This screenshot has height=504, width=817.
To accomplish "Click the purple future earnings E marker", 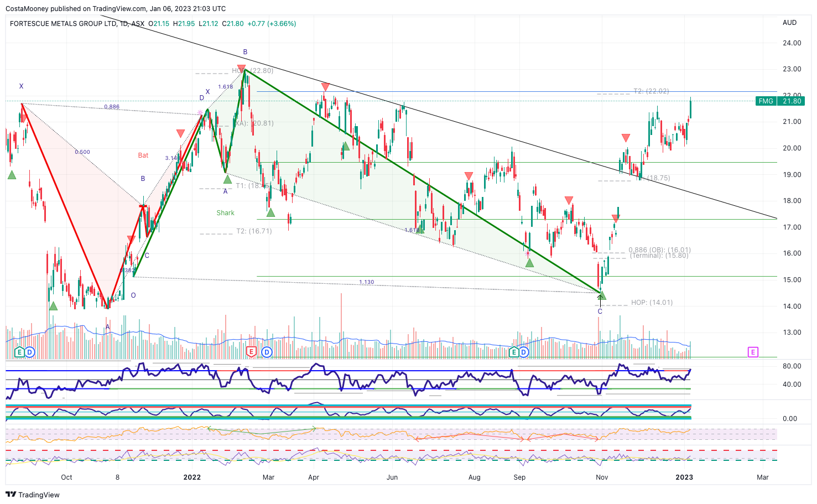I will pos(753,352).
